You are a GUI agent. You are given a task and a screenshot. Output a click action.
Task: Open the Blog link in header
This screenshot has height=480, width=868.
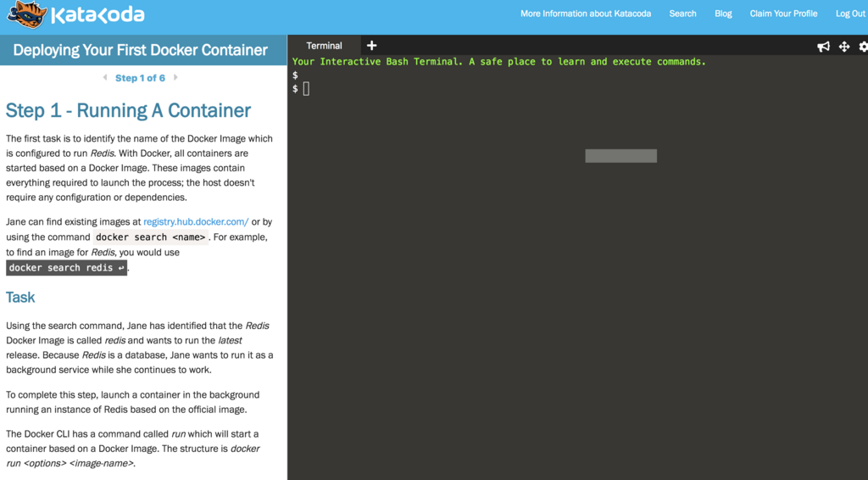pyautogui.click(x=723, y=14)
